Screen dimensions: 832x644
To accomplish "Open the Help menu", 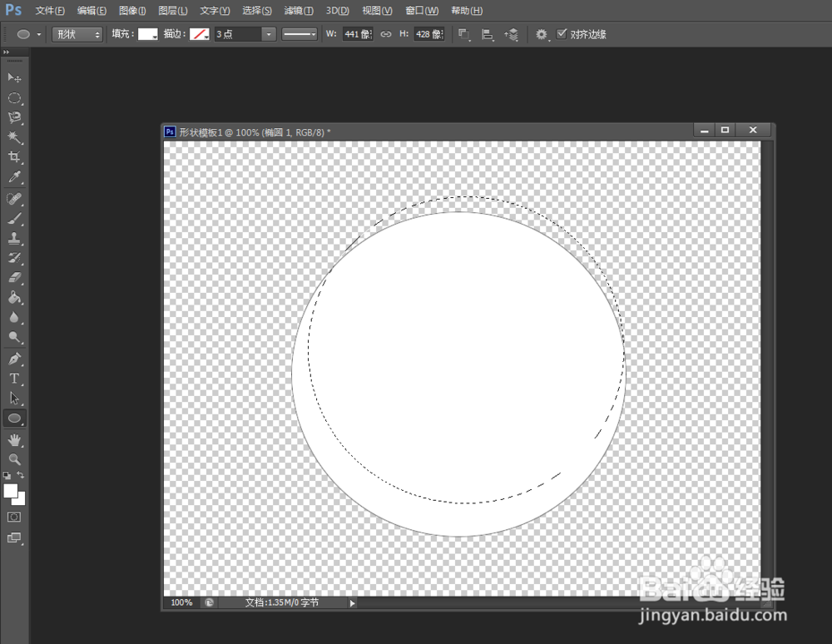I will click(467, 11).
